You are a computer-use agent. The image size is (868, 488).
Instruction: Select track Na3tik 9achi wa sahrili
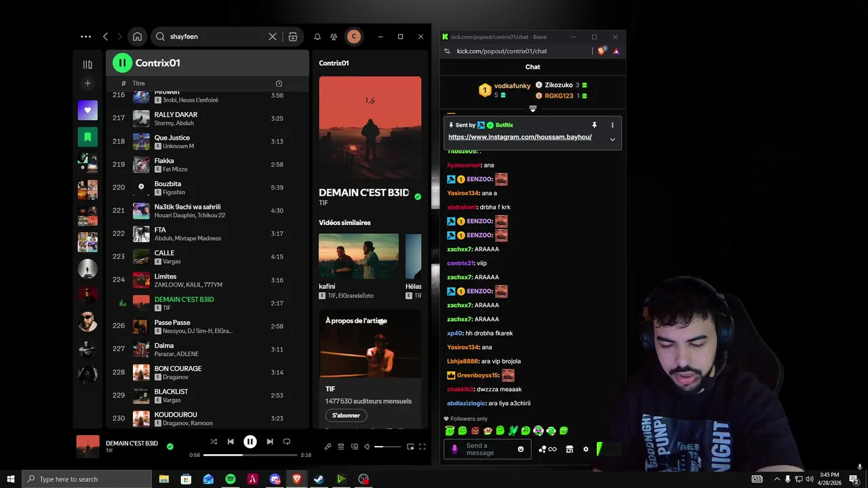point(207,211)
